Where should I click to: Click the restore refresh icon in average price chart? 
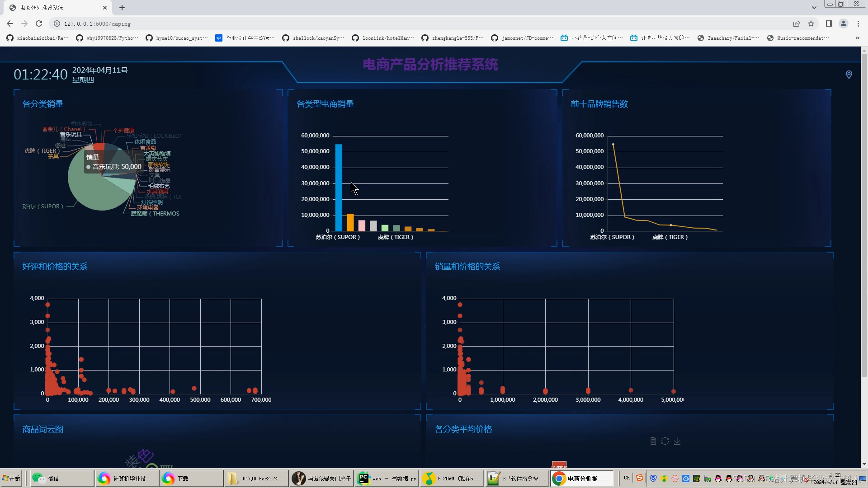click(x=665, y=441)
